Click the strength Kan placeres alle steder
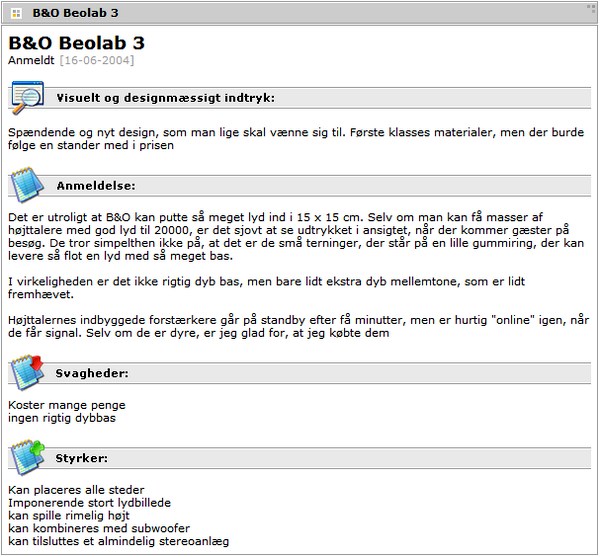The image size is (600, 557). pyautogui.click(x=77, y=490)
